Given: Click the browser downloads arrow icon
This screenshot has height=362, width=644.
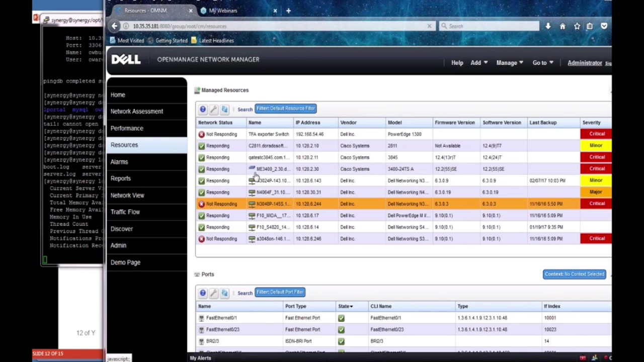Looking at the screenshot, I should tap(548, 26).
